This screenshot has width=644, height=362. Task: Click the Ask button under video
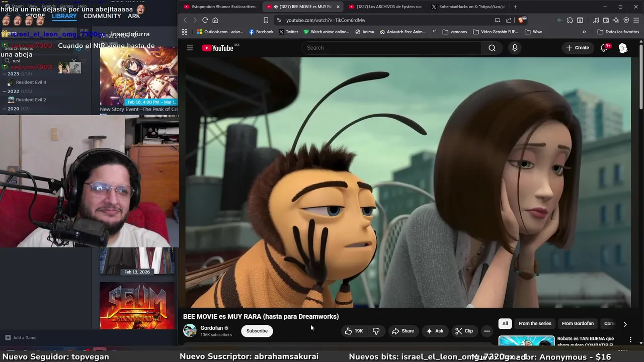pyautogui.click(x=435, y=331)
